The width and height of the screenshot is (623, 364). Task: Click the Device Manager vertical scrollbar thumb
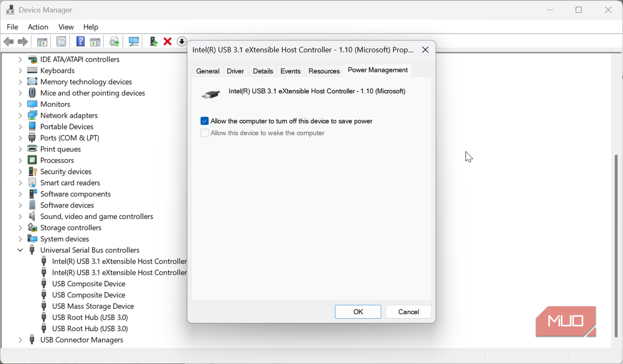pos(616,246)
